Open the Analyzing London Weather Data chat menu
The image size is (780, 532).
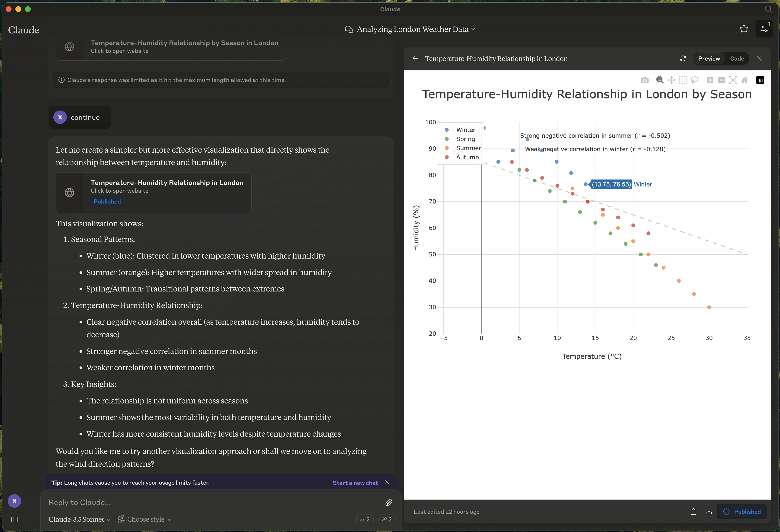[x=412, y=29]
